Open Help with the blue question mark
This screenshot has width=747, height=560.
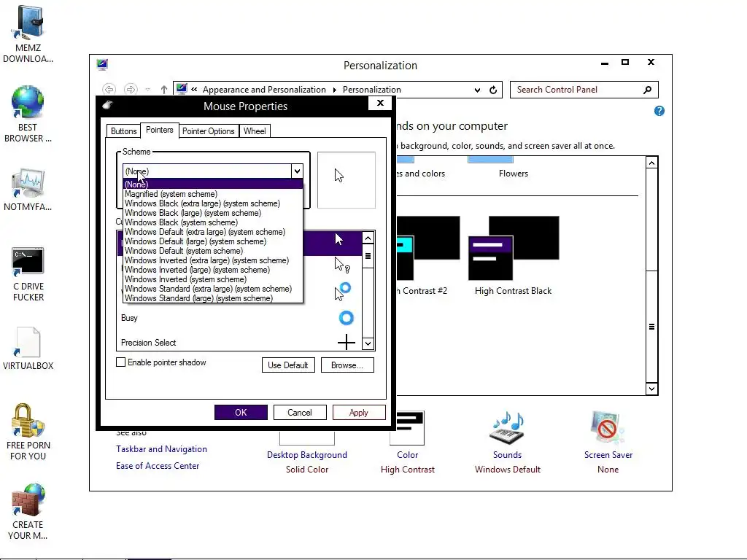pyautogui.click(x=659, y=111)
